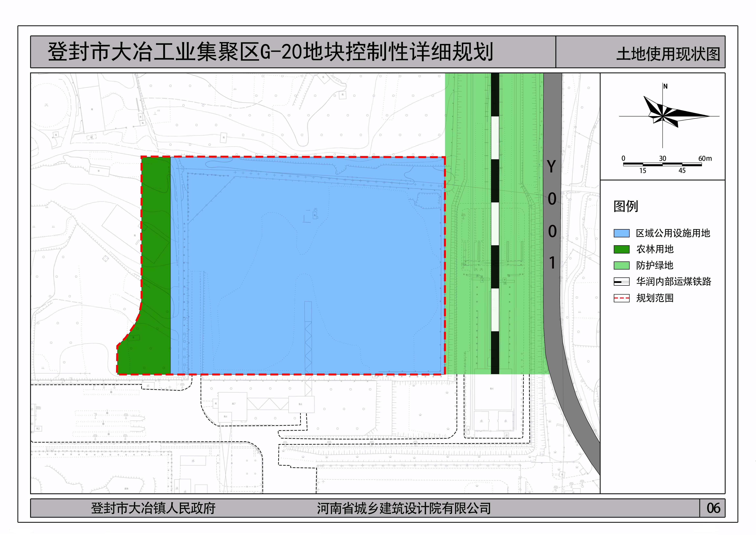Image resolution: width=756 pixels, height=535 pixels.
Task: Click the 土地使用现状图 title label
Action: point(668,54)
